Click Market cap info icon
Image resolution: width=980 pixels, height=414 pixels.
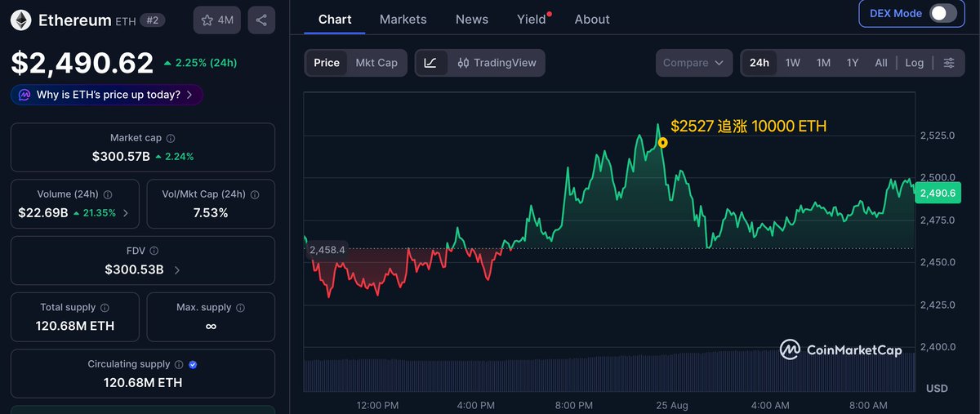[171, 139]
